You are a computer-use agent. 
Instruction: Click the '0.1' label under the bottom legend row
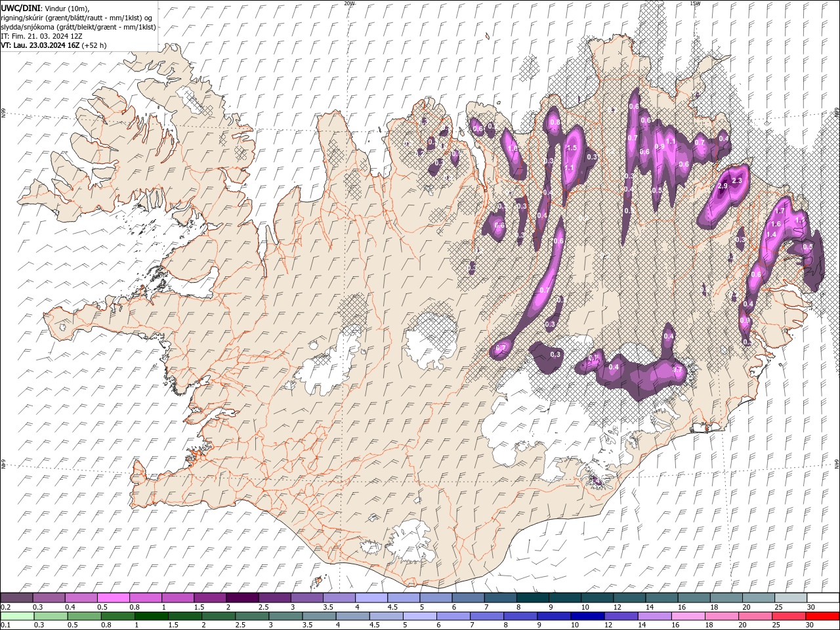[5, 625]
